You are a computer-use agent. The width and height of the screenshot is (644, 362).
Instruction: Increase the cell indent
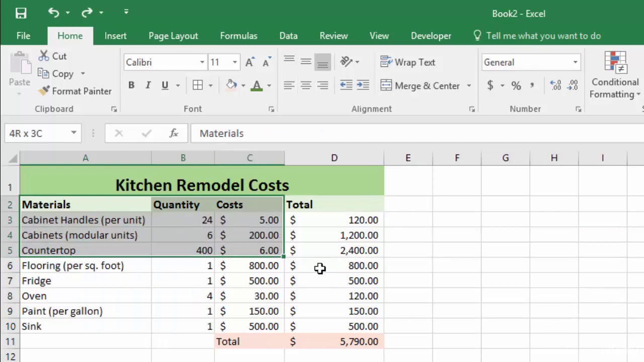363,85
